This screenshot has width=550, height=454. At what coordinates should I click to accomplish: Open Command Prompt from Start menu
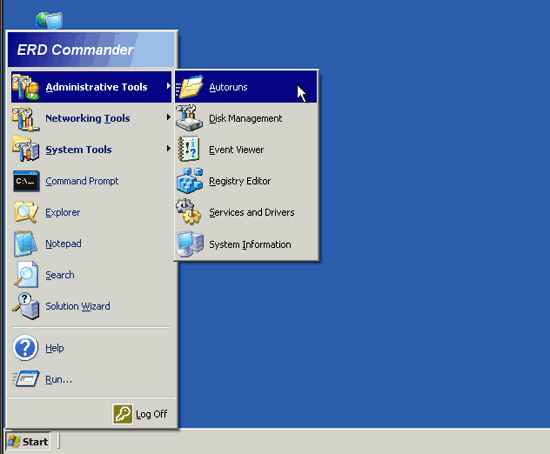[92, 181]
